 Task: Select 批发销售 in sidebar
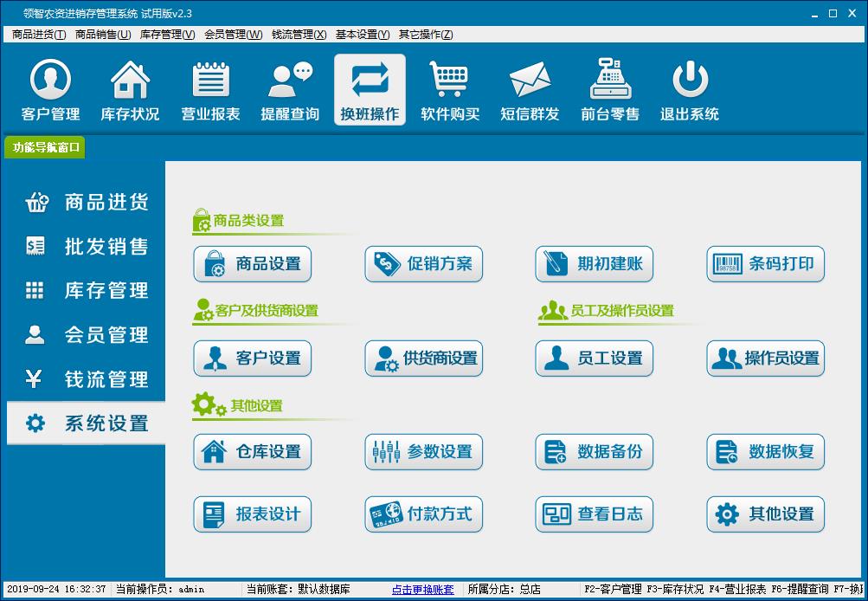coord(87,247)
